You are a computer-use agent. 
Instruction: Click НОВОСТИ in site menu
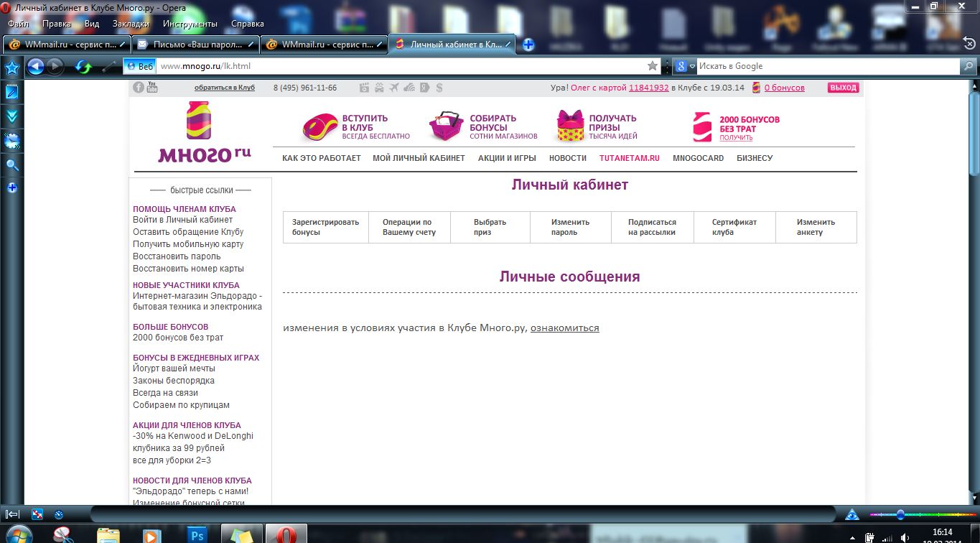568,158
